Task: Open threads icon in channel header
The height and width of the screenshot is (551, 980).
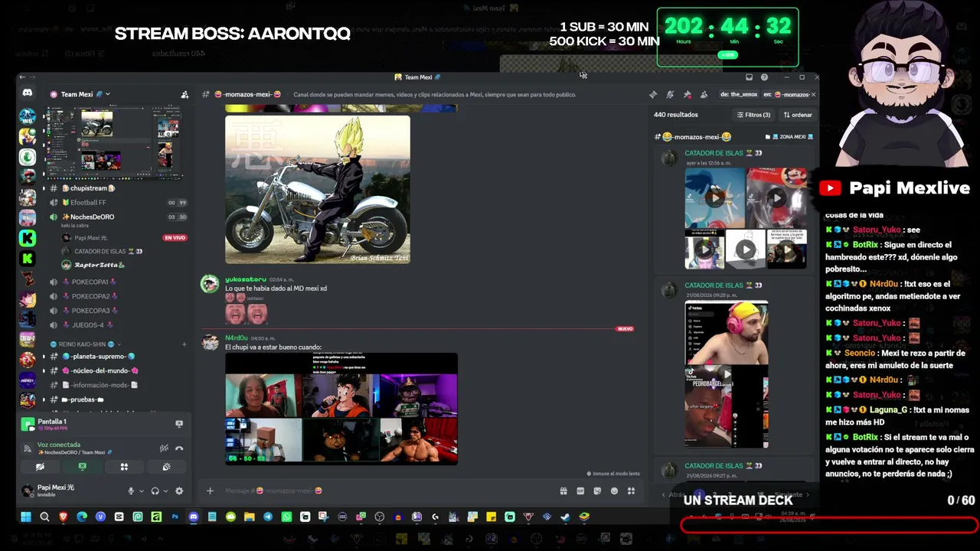Action: click(653, 94)
